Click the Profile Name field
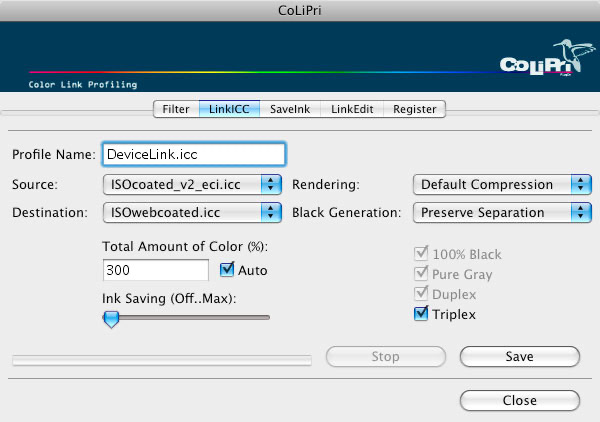The width and height of the screenshot is (600, 422). 194,154
